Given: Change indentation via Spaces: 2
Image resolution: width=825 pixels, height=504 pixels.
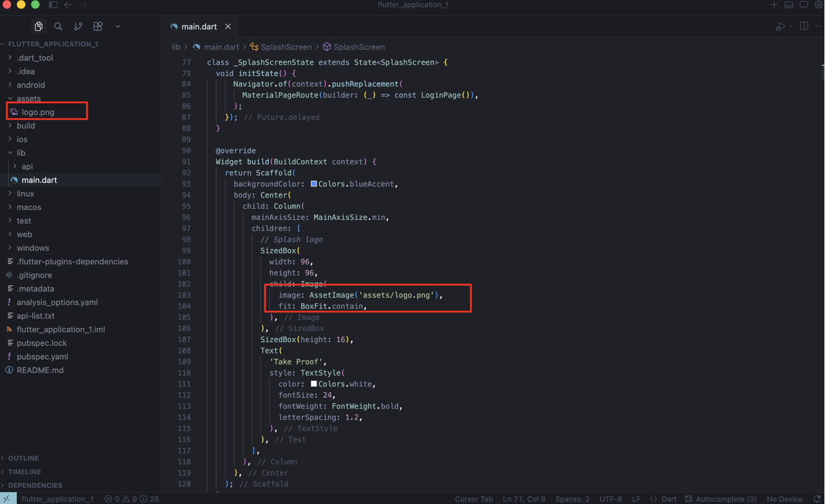Looking at the screenshot, I should (572, 499).
